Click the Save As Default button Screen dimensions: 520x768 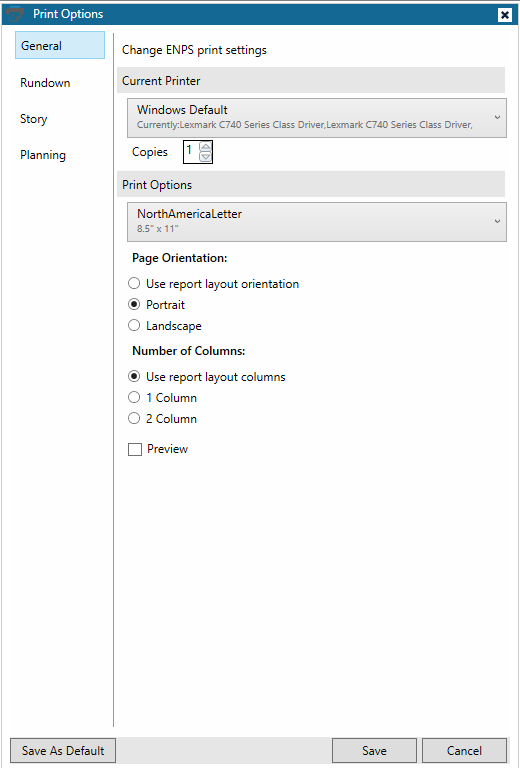point(63,751)
